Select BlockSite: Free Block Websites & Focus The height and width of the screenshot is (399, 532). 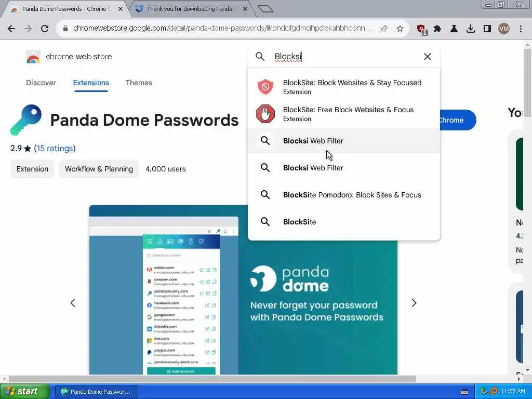pos(344,114)
